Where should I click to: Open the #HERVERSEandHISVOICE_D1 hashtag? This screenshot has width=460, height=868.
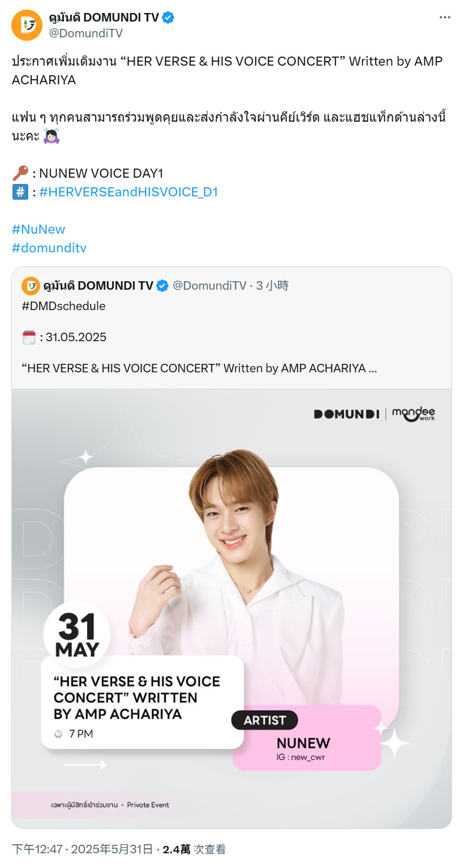(128, 192)
